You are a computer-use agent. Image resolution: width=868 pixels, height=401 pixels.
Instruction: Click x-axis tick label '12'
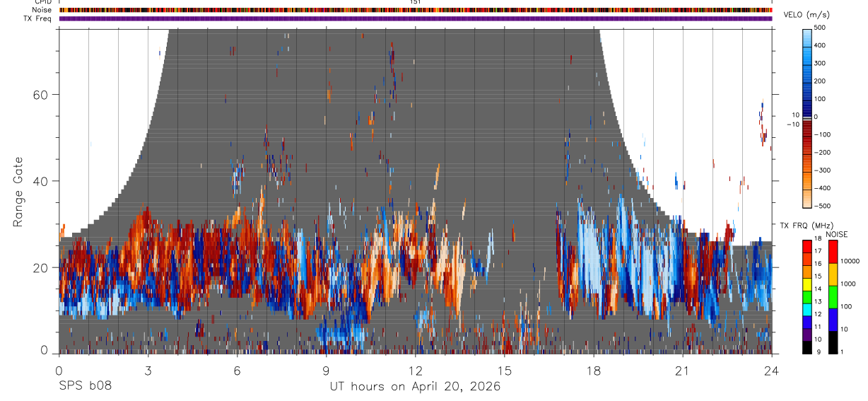[x=415, y=371]
